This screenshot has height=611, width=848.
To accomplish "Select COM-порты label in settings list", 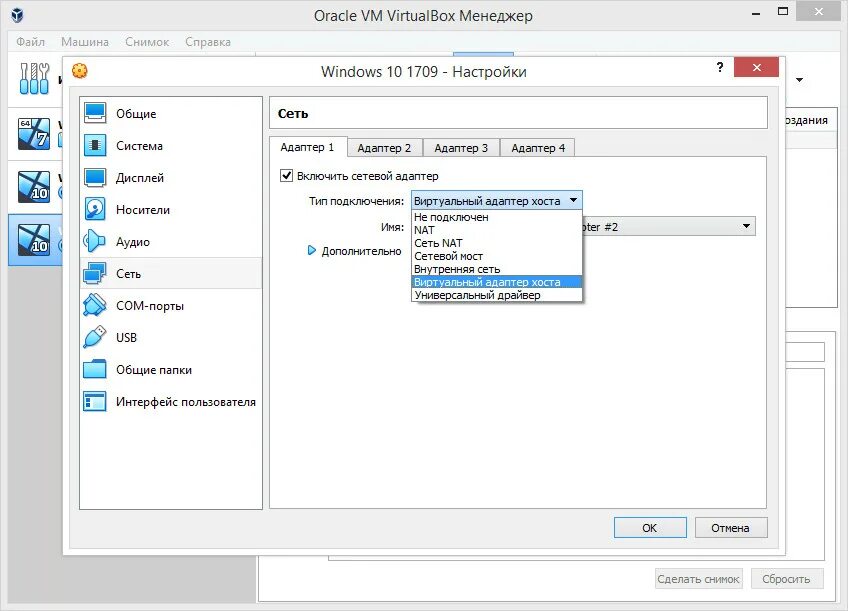I will click(x=150, y=306).
